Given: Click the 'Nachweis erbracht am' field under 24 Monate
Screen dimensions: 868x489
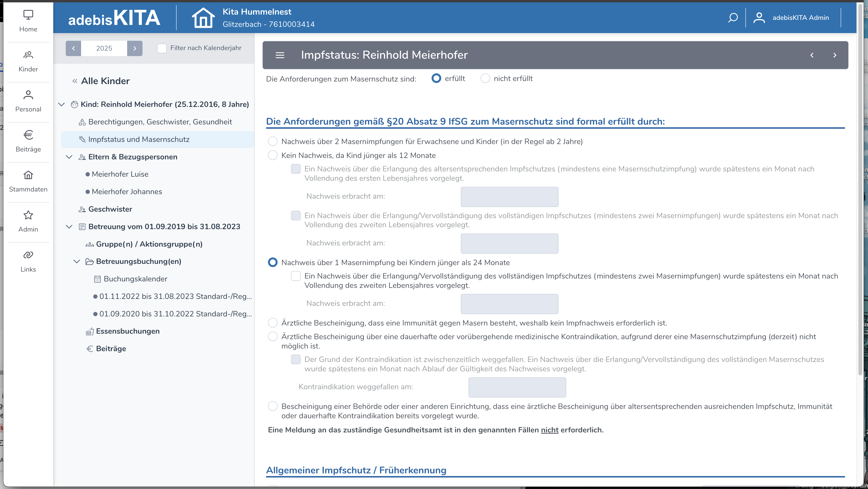Looking at the screenshot, I should (509, 304).
